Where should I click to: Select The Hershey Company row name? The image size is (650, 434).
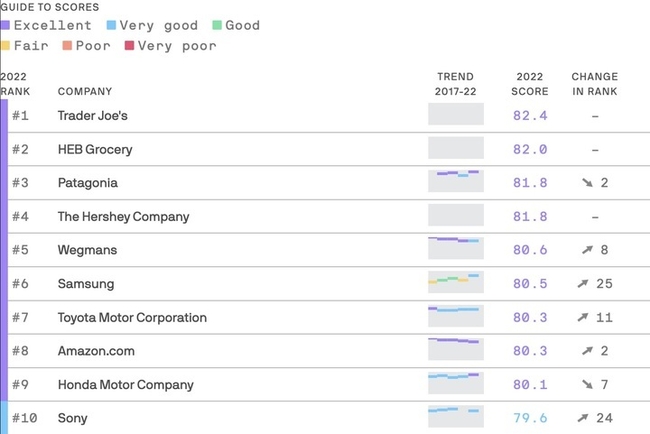[x=123, y=217]
